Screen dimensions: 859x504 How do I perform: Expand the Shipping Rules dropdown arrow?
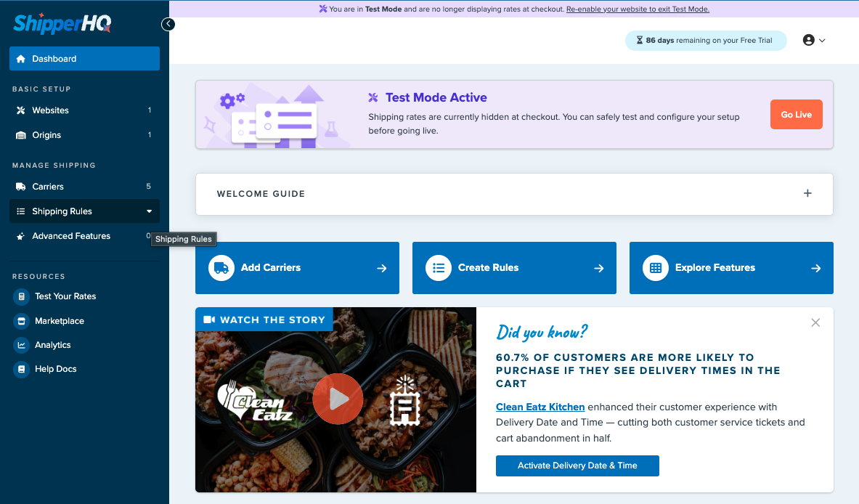pyautogui.click(x=149, y=211)
